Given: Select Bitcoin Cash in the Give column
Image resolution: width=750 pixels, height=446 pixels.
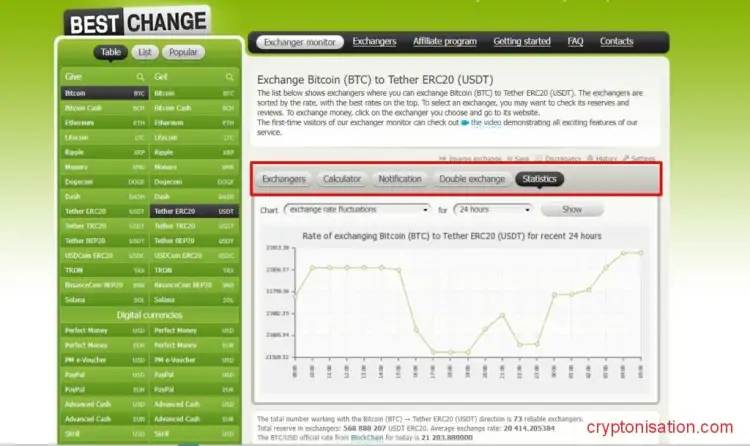Looking at the screenshot, I should 105,108.
